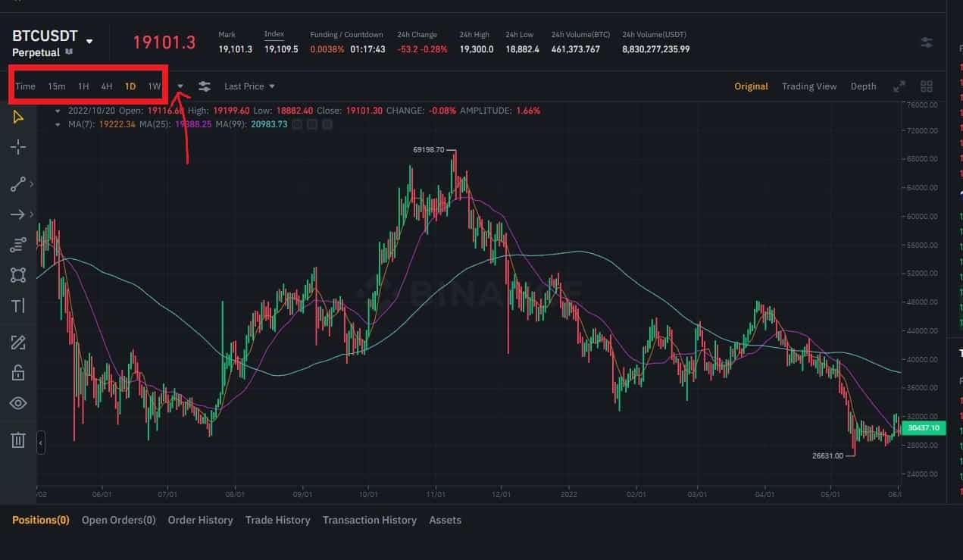Toggle drawings visibility eye icon
Viewport: 963px width, 560px height.
[18, 403]
